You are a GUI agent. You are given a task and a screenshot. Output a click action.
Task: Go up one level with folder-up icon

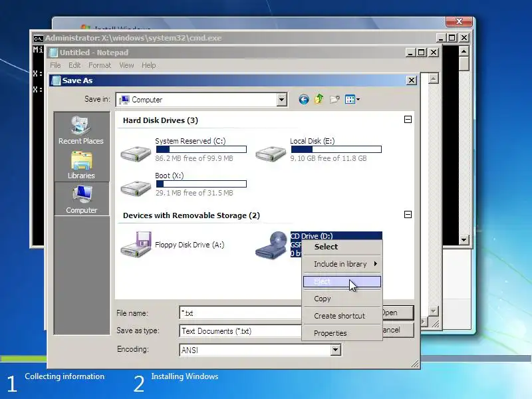point(319,99)
